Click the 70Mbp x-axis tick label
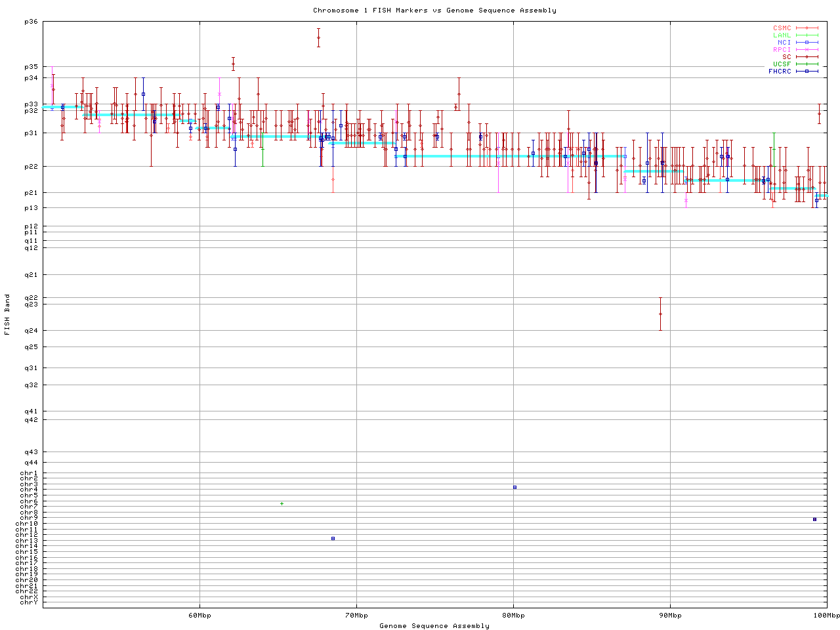 [x=356, y=616]
